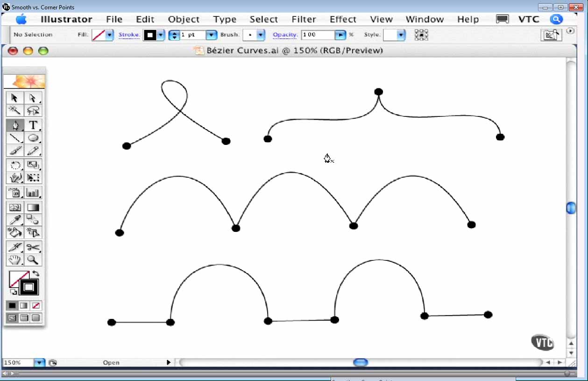
Task: Open the Effect menu
Action: [343, 19]
